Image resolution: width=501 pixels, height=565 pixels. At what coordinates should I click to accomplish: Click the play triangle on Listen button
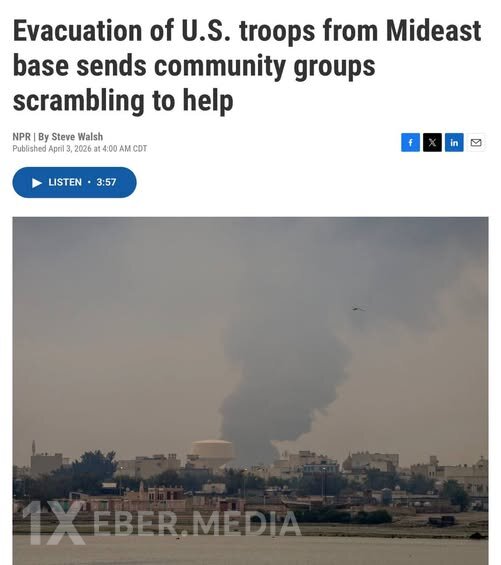pyautogui.click(x=37, y=183)
